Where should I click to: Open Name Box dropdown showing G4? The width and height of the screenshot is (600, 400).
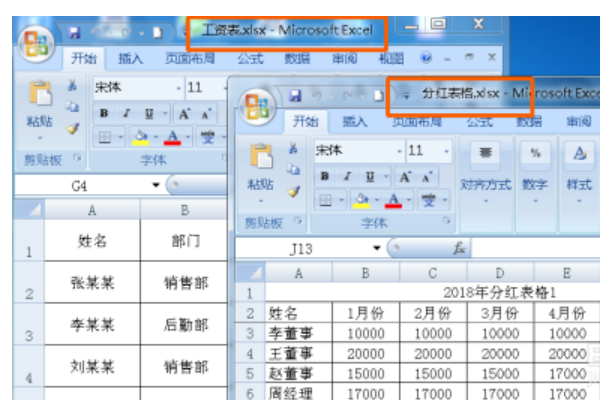tap(156, 185)
